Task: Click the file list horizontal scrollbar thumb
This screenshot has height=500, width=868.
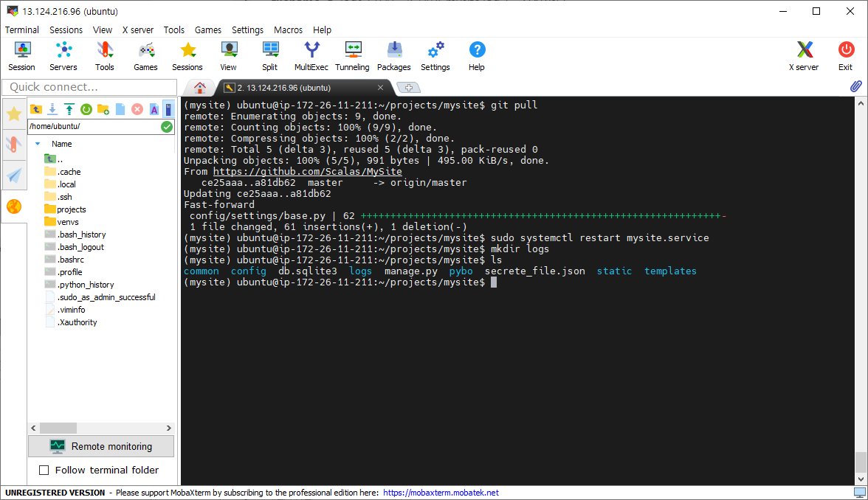Action: click(58, 428)
